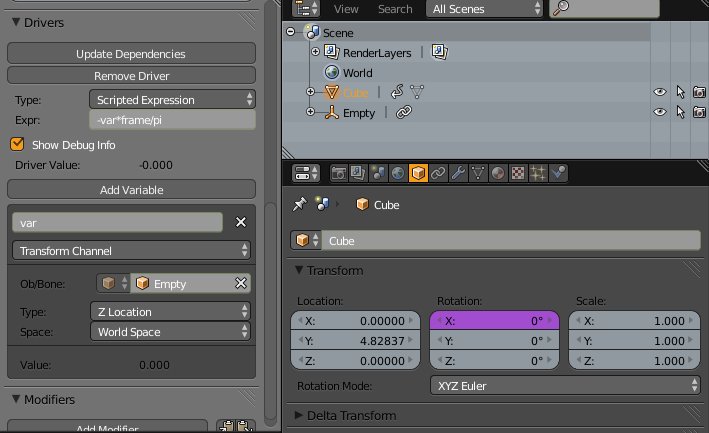The height and width of the screenshot is (433, 709).
Task: Expand the Empty tree item
Action: pyautogui.click(x=310, y=111)
